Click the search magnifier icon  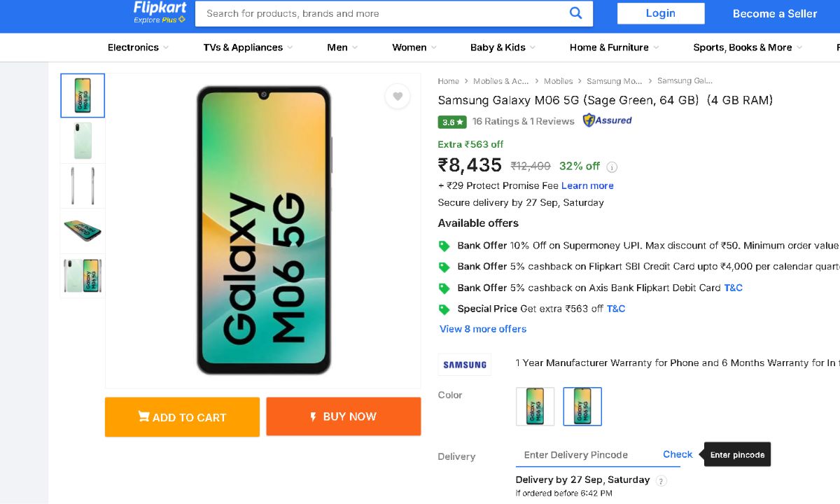[575, 13]
